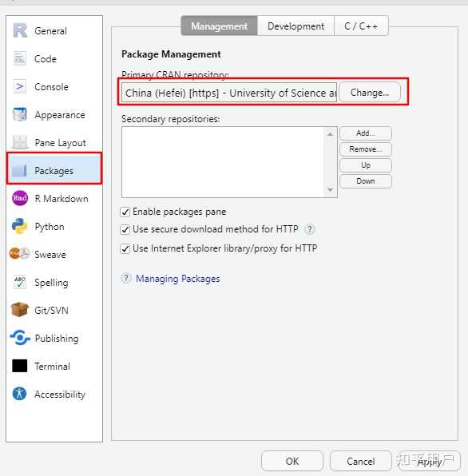Click Add... secondary repository button
This screenshot has height=476, width=468.
click(366, 133)
